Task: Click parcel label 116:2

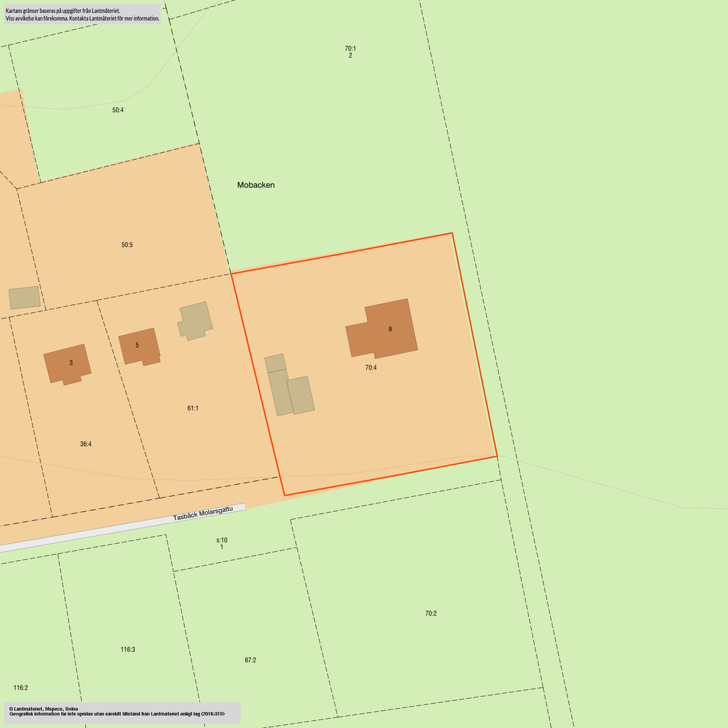Action: (21, 688)
